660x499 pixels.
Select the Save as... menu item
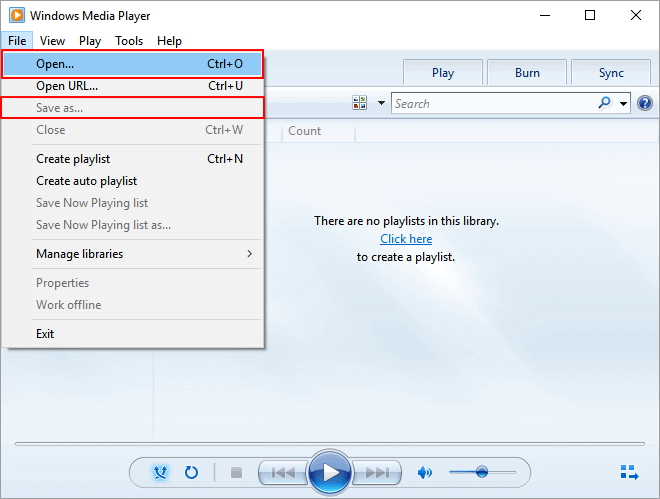133,108
